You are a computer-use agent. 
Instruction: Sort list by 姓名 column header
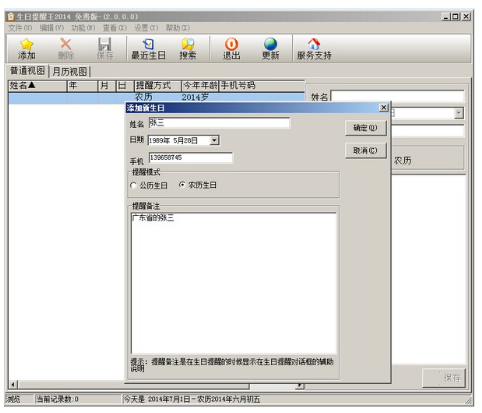click(x=37, y=86)
